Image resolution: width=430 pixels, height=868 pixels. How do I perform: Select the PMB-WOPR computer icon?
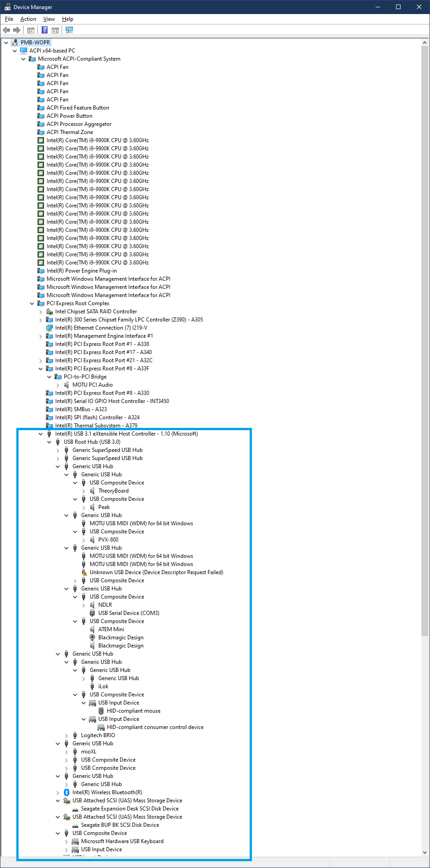pos(15,43)
